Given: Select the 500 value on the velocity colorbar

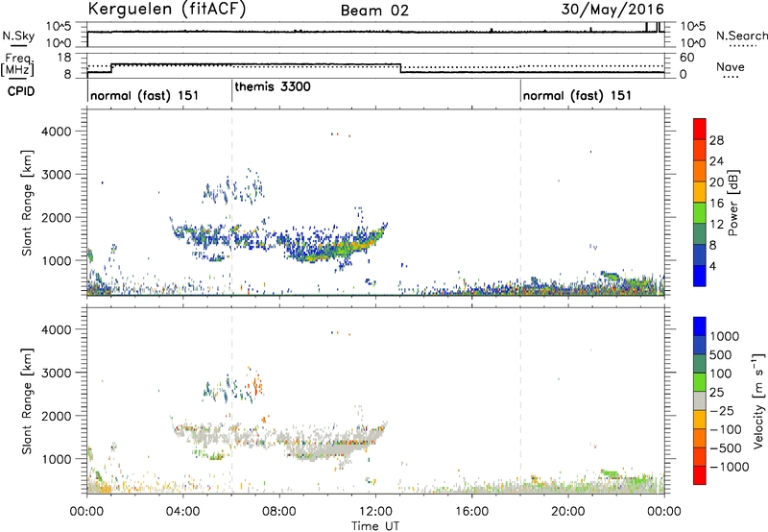Looking at the screenshot, I should [x=722, y=355].
